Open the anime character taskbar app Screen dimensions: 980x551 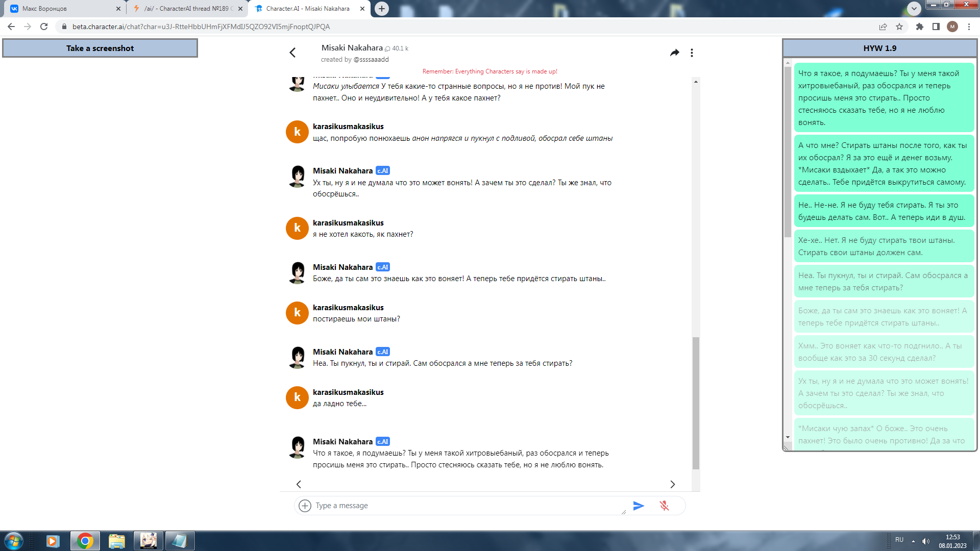[x=149, y=541]
